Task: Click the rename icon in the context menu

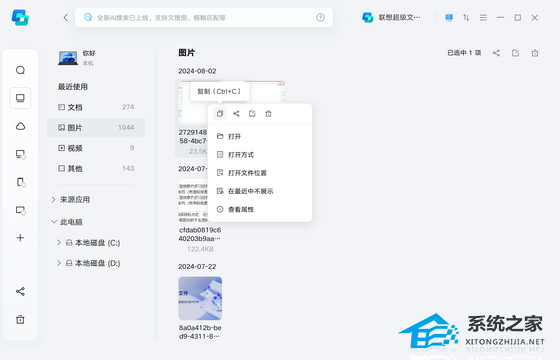Action: [x=252, y=114]
